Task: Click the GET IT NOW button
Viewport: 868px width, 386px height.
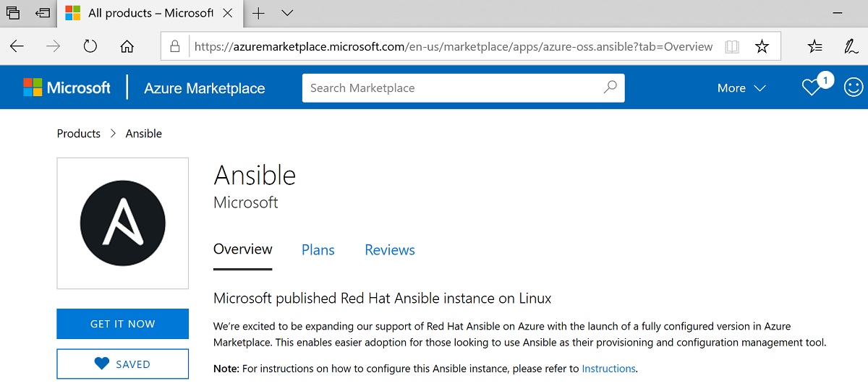Action: (x=123, y=324)
